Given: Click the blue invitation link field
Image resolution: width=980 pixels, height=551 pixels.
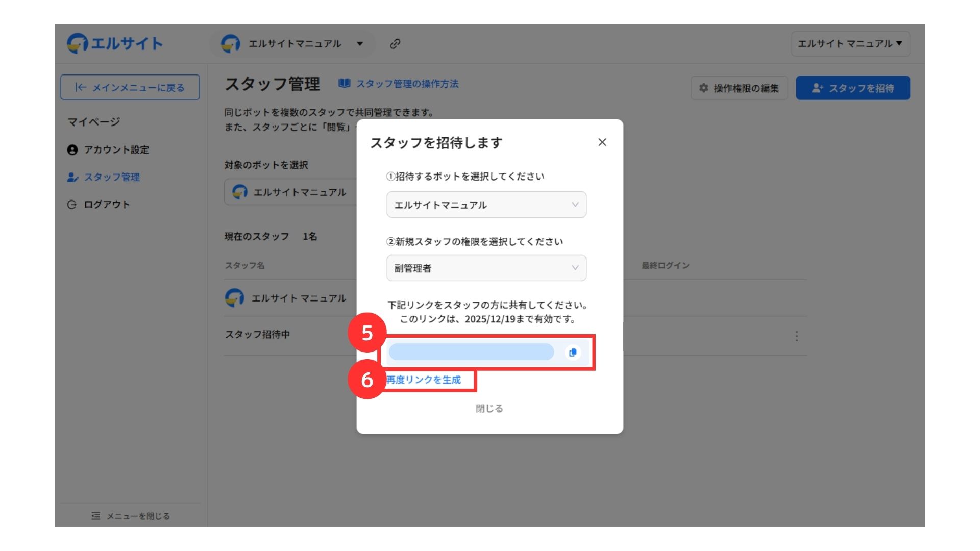Looking at the screenshot, I should [471, 352].
